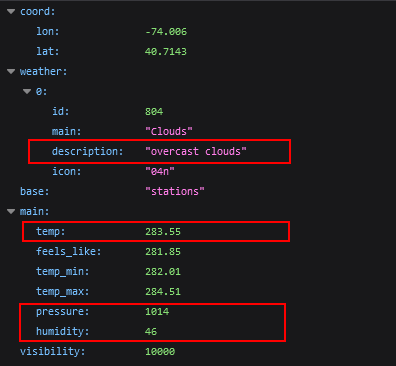Click the humidity value 46
The height and width of the screenshot is (366, 396).
point(151,331)
